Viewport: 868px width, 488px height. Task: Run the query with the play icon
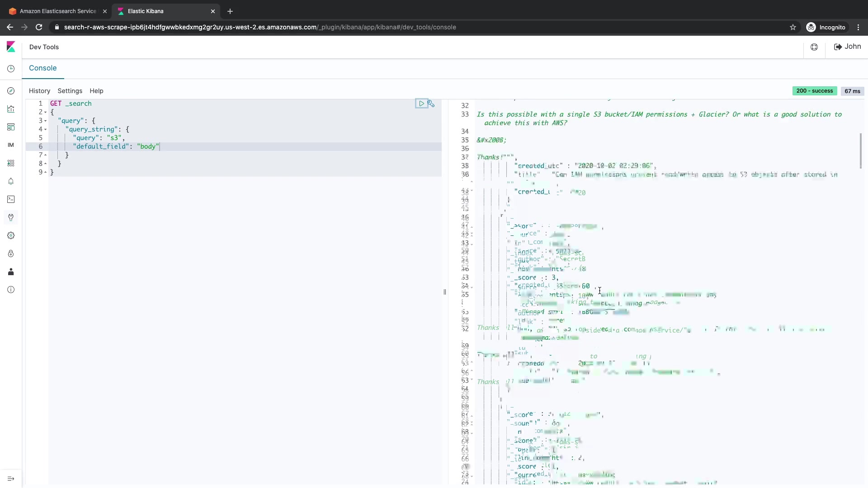421,103
